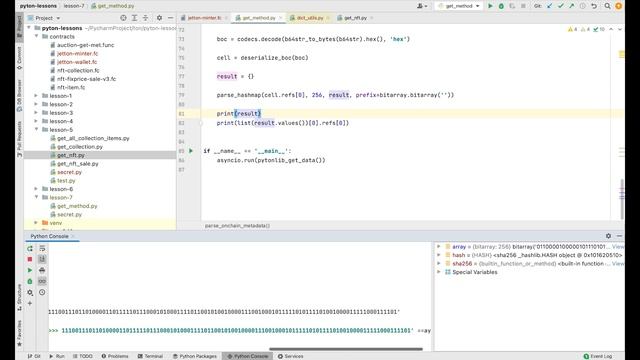Update project via Git blue arrow

[549, 6]
